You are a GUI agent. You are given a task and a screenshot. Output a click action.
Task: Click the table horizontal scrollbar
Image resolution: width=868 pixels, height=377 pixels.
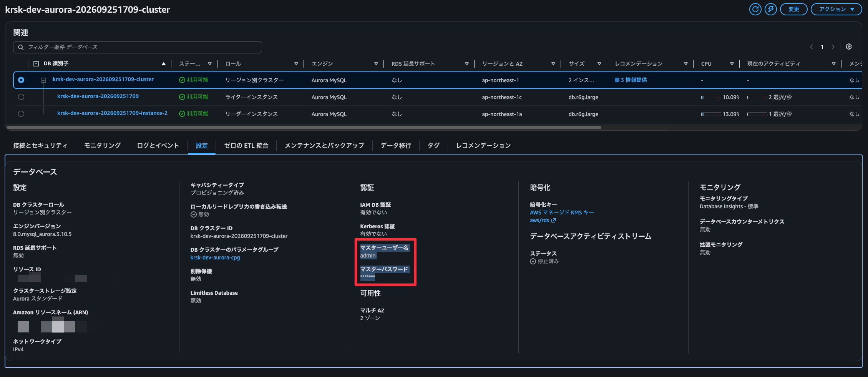(304, 128)
